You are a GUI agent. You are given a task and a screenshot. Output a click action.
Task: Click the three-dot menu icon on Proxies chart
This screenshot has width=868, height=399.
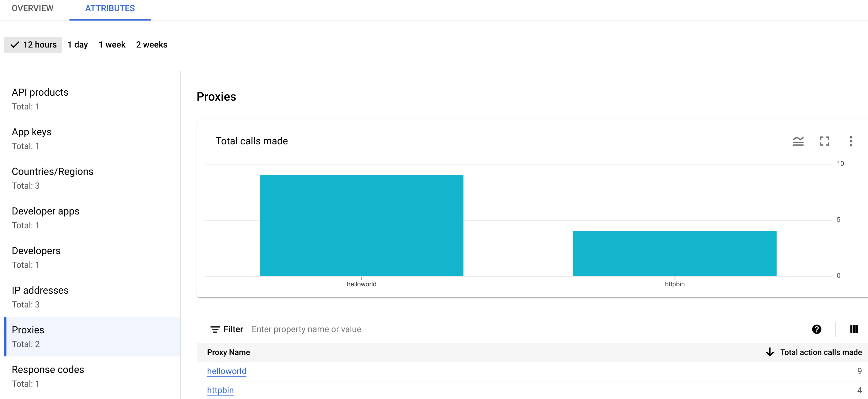850,141
